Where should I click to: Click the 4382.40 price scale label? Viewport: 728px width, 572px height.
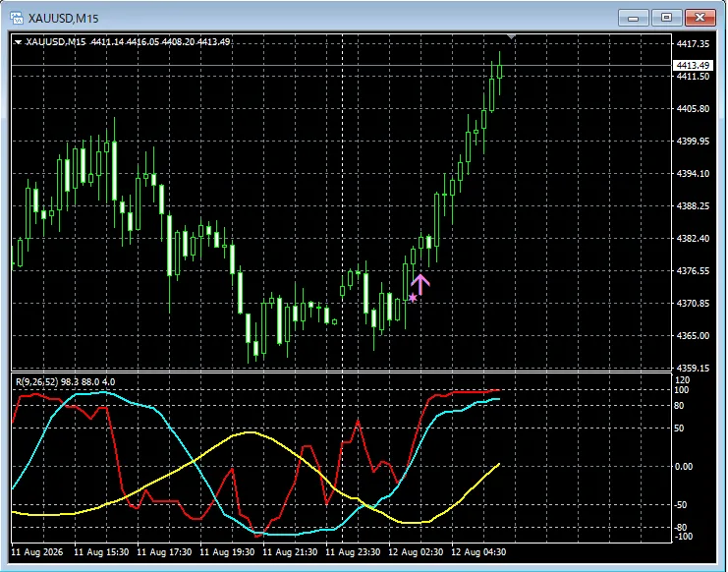click(693, 238)
